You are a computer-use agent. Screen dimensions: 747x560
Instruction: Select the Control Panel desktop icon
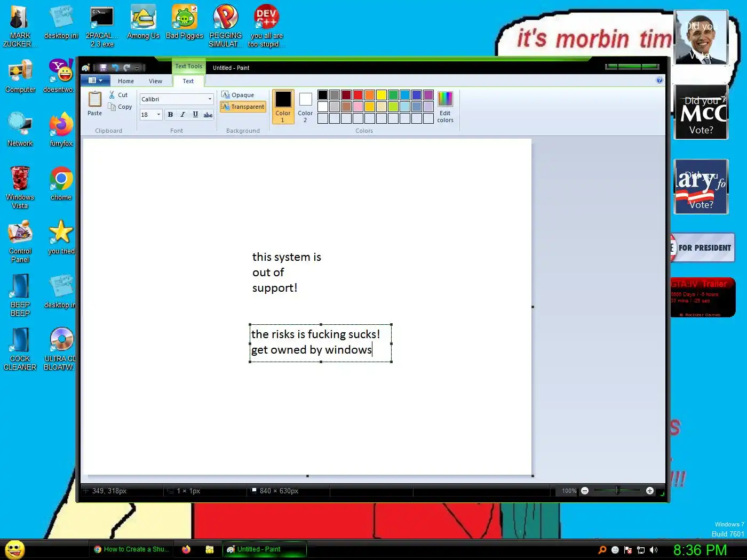pyautogui.click(x=20, y=242)
